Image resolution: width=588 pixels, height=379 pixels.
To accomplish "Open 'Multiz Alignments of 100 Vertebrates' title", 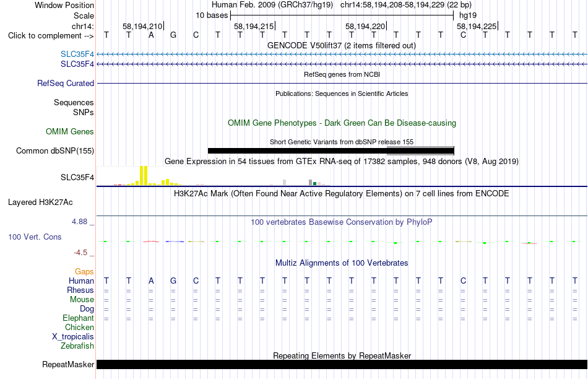I will click(342, 263).
